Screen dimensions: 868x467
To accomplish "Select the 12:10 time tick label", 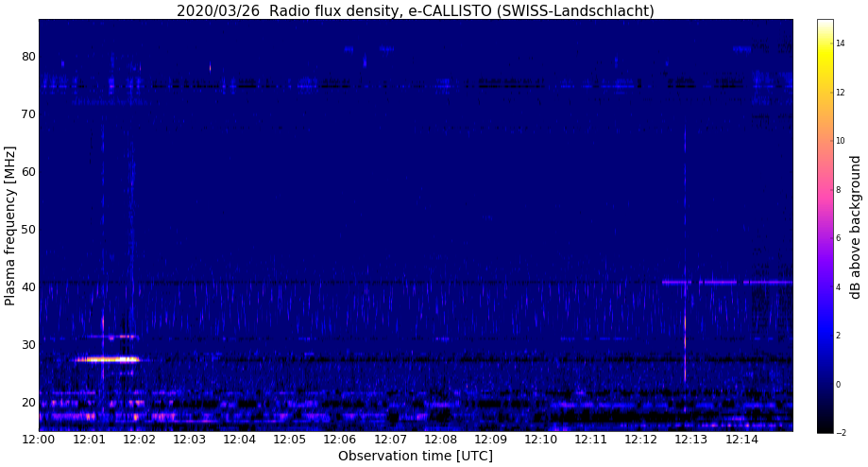I will [541, 440].
